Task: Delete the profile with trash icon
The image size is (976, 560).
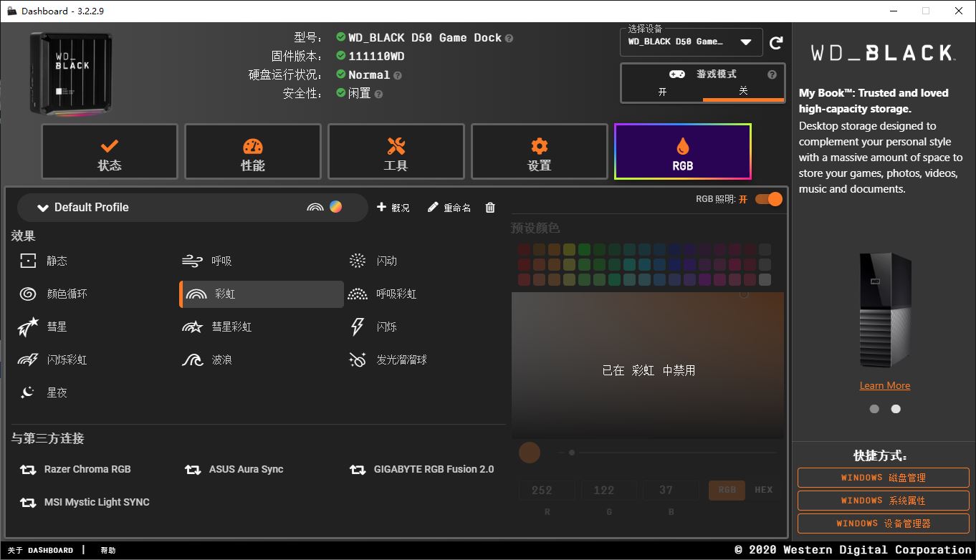Action: click(490, 208)
